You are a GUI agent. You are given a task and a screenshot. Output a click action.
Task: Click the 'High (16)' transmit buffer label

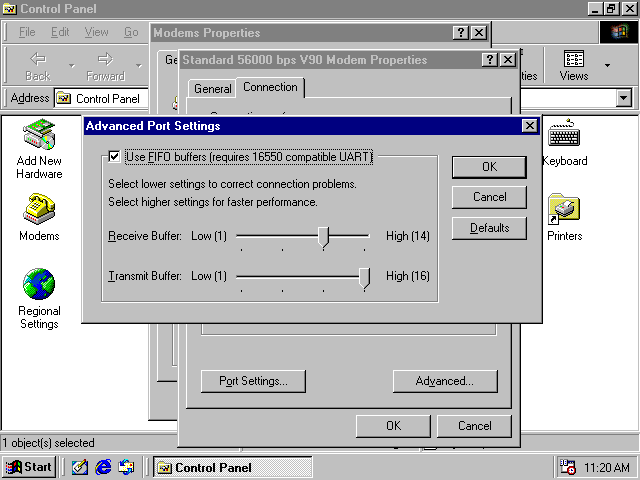[x=408, y=276]
